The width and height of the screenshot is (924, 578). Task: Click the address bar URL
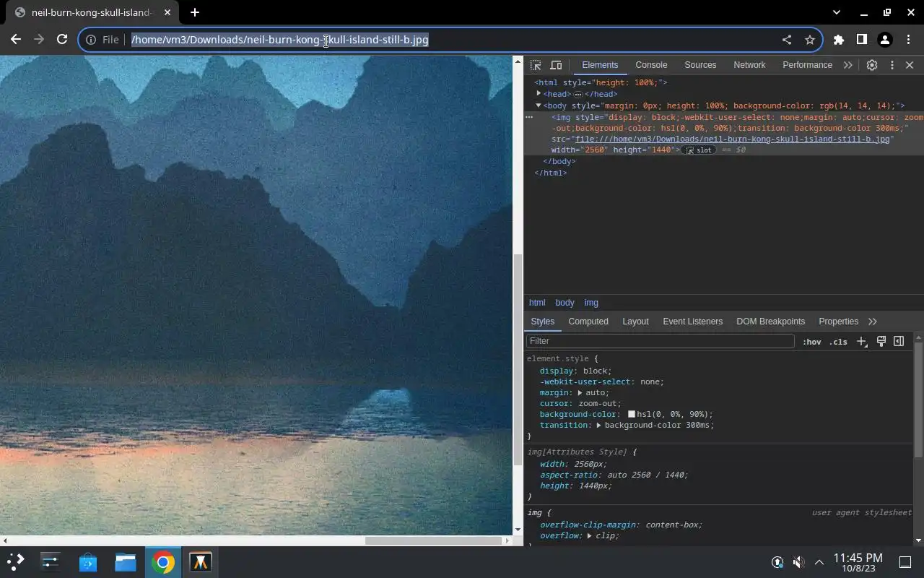coord(280,40)
